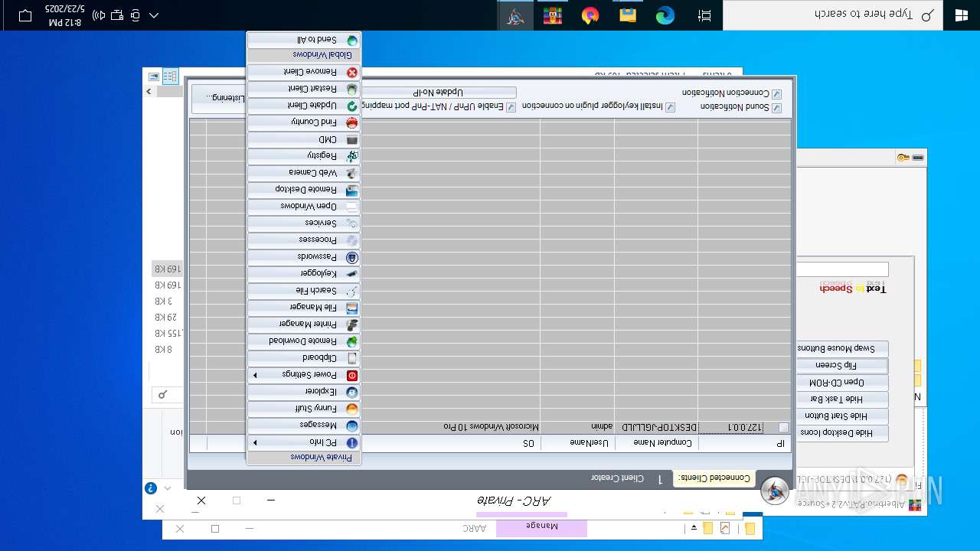Choose Search File in the menu
The image size is (980, 551).
coord(304,291)
